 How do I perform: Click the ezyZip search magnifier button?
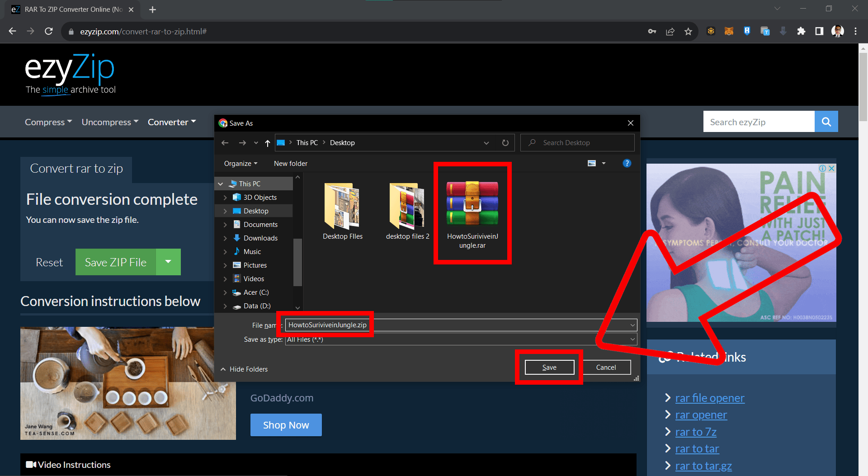pos(826,122)
